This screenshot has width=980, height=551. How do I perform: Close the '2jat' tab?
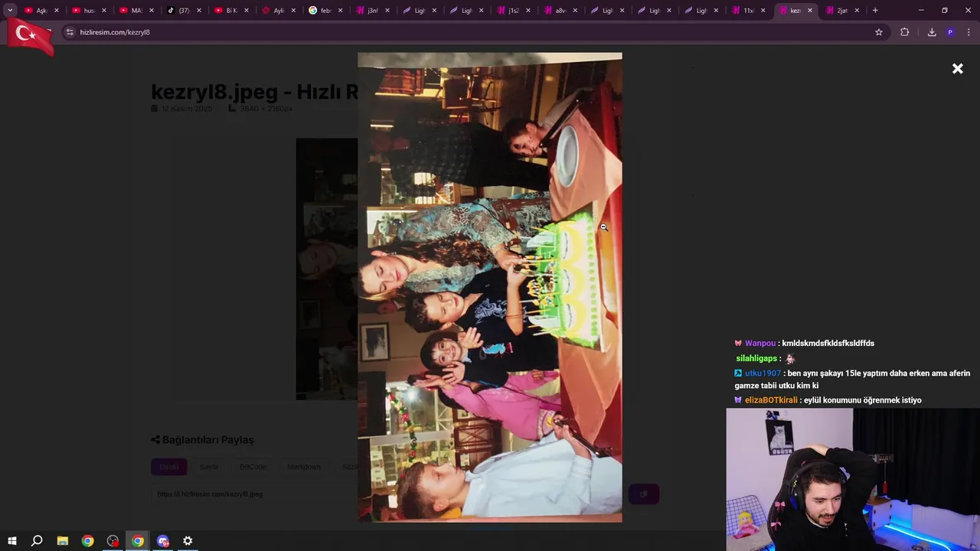[x=857, y=11]
